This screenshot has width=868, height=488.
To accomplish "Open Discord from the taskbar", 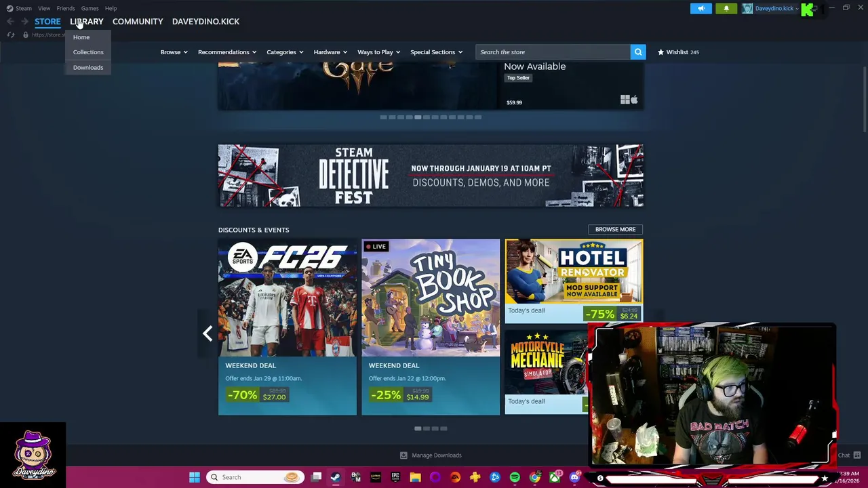I will 574,477.
